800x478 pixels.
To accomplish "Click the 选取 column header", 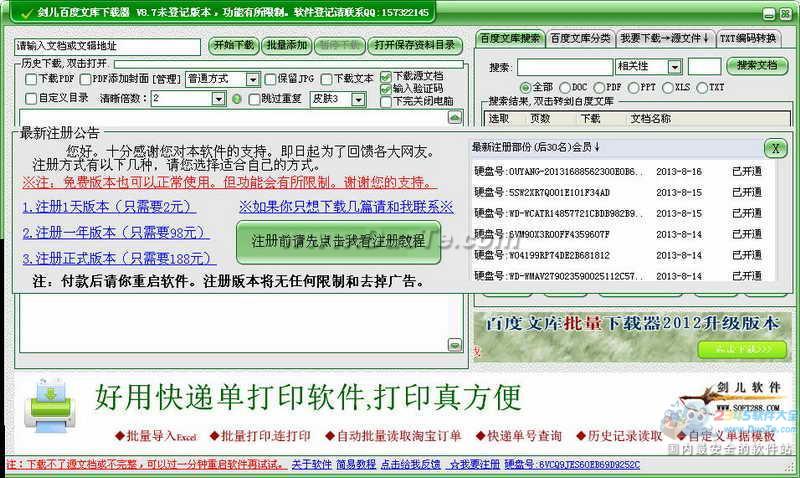I will [498, 119].
